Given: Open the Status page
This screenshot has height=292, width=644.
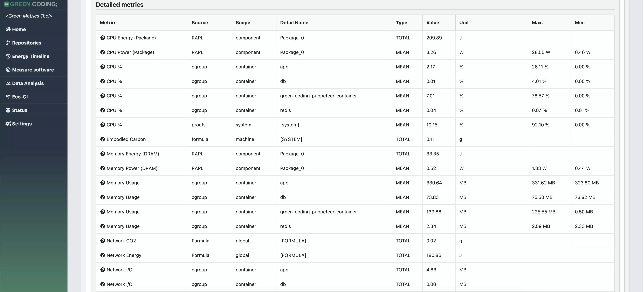Looking at the screenshot, I should pyautogui.click(x=20, y=110).
